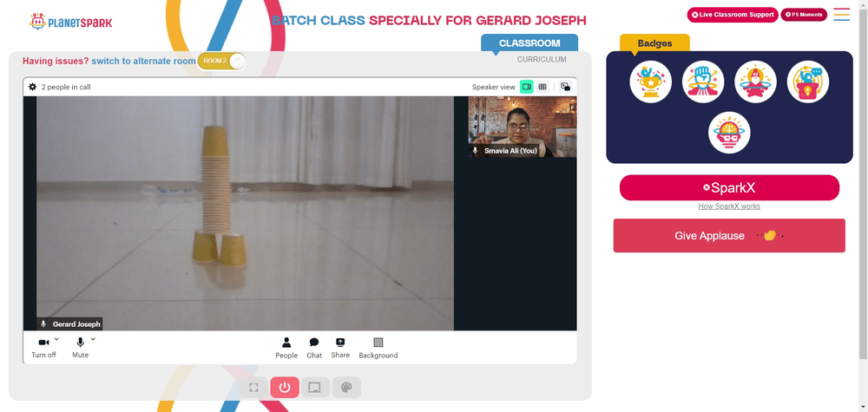This screenshot has width=868, height=412.
Task: Click the 'Speaker view' label
Action: point(493,87)
